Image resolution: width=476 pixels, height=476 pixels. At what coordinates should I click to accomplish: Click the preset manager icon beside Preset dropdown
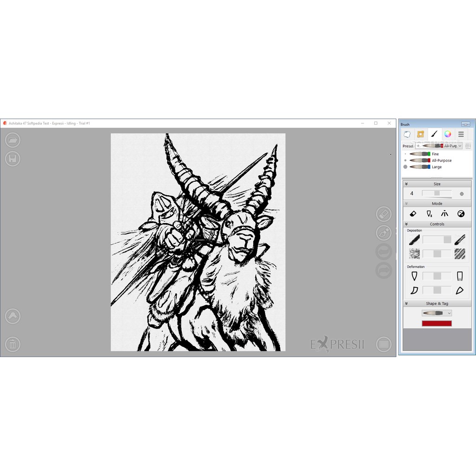468,146
